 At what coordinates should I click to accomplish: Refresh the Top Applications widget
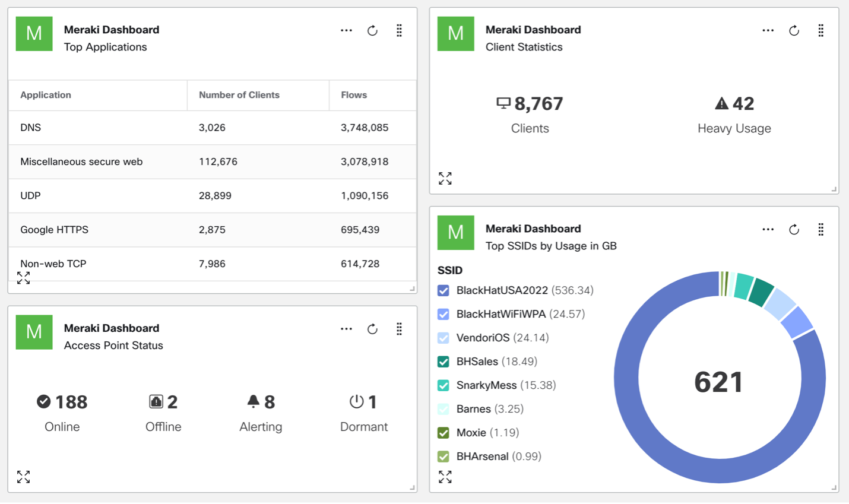pyautogui.click(x=372, y=31)
